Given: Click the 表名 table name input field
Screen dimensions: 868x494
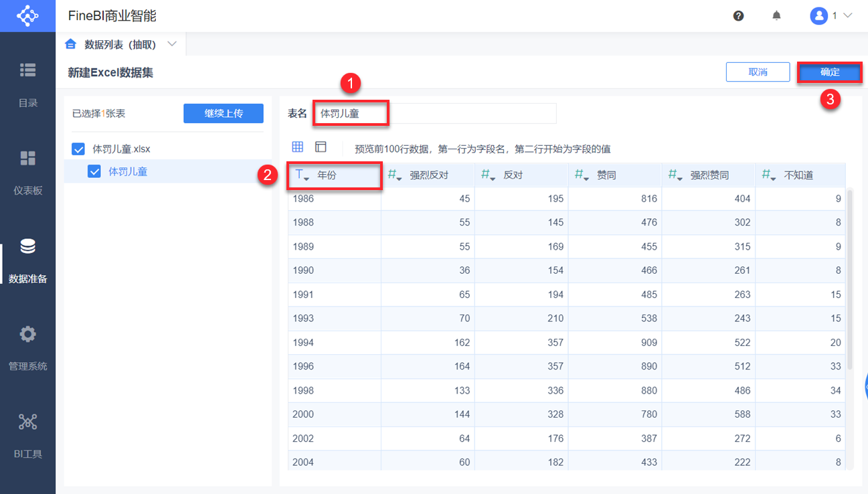Looking at the screenshot, I should click(x=435, y=114).
